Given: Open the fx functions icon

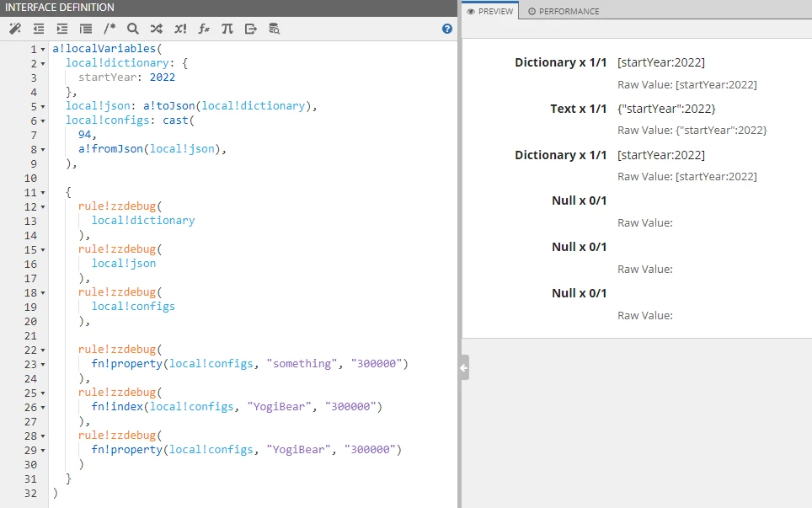Looking at the screenshot, I should click(x=204, y=29).
